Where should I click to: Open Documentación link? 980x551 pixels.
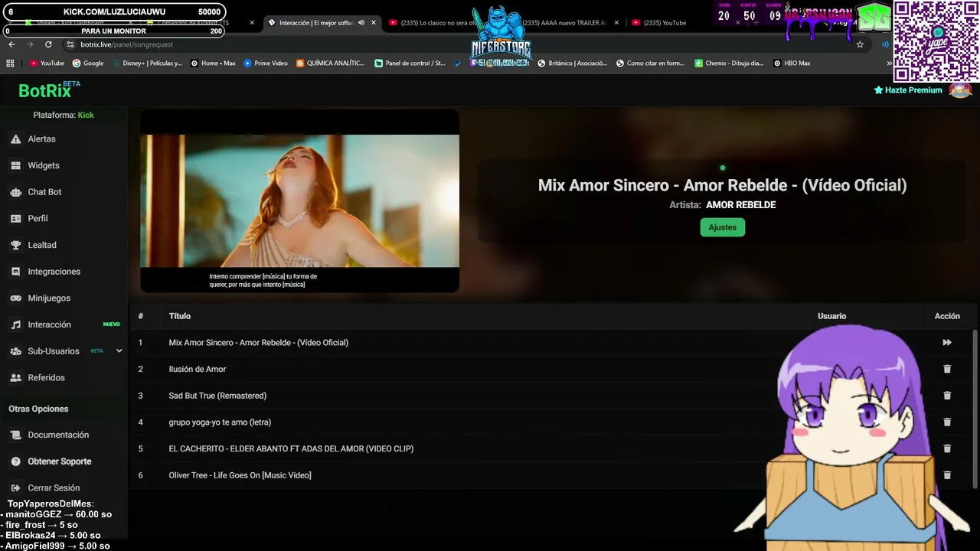(x=58, y=435)
